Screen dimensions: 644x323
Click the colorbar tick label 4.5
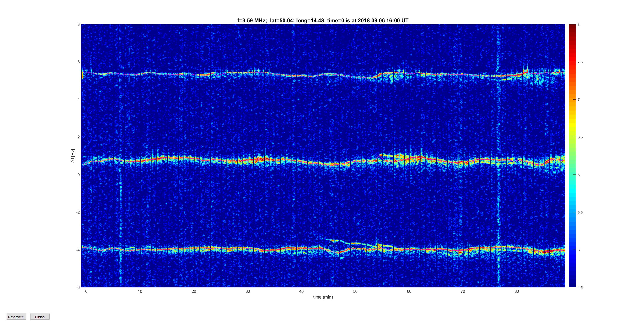[x=580, y=288]
